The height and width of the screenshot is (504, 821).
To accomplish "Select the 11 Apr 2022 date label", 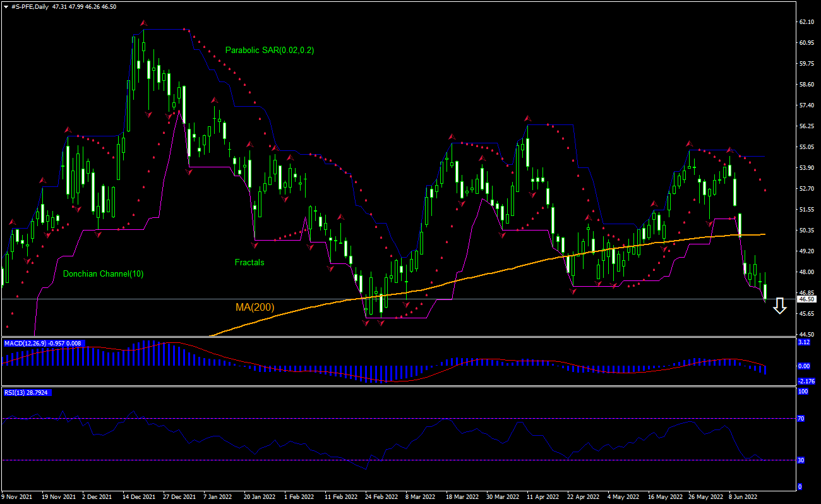I will (543, 497).
